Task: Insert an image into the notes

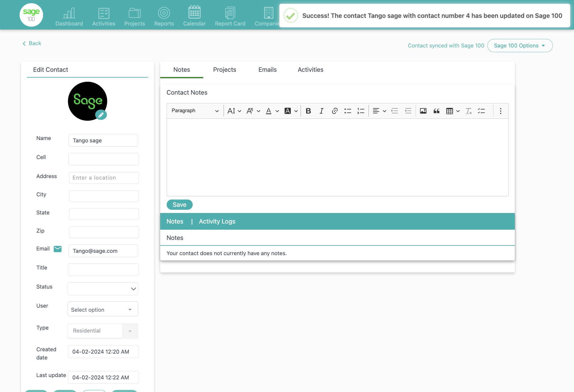Action: 423,111
